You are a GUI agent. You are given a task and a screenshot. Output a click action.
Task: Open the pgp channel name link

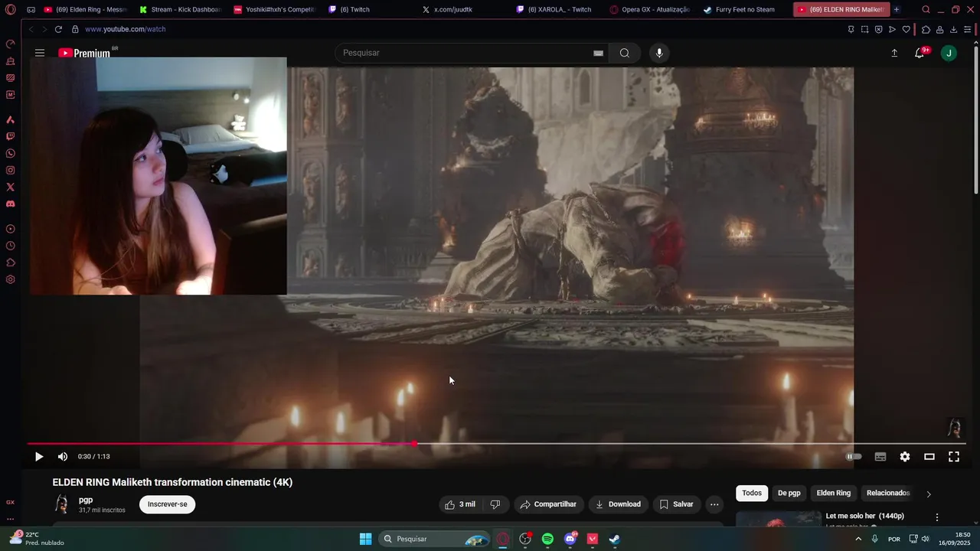86,500
